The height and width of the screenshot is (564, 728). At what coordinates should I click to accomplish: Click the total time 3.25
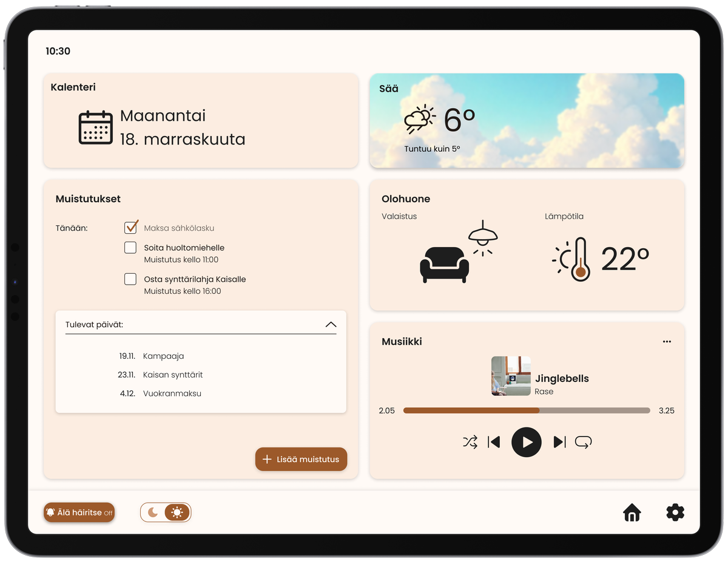tap(666, 410)
